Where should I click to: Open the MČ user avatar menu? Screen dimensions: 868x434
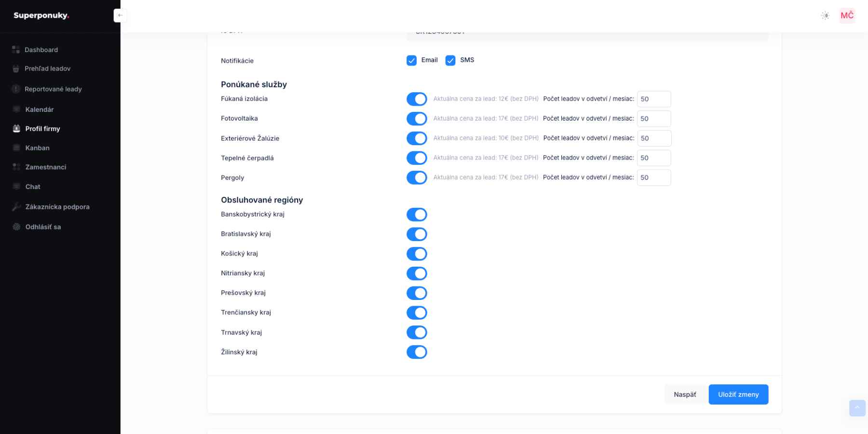(x=847, y=15)
